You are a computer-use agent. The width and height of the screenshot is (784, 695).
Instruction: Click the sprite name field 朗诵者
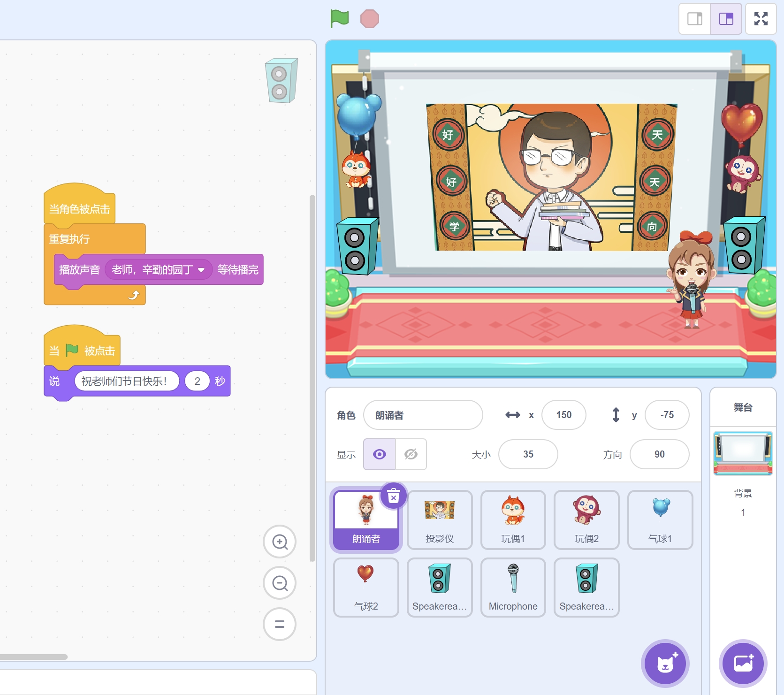(423, 415)
